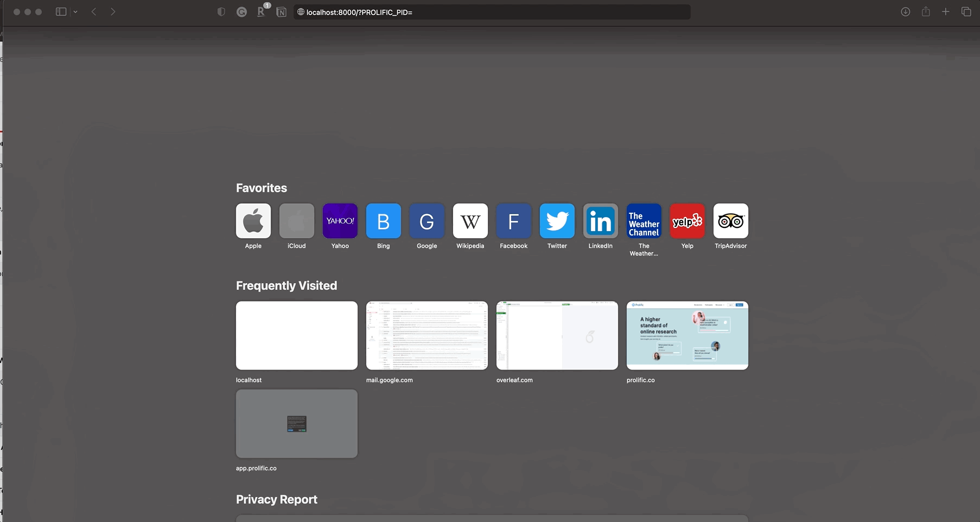Open a new tab with plus button
Viewport: 980px width, 522px height.
[945, 12]
